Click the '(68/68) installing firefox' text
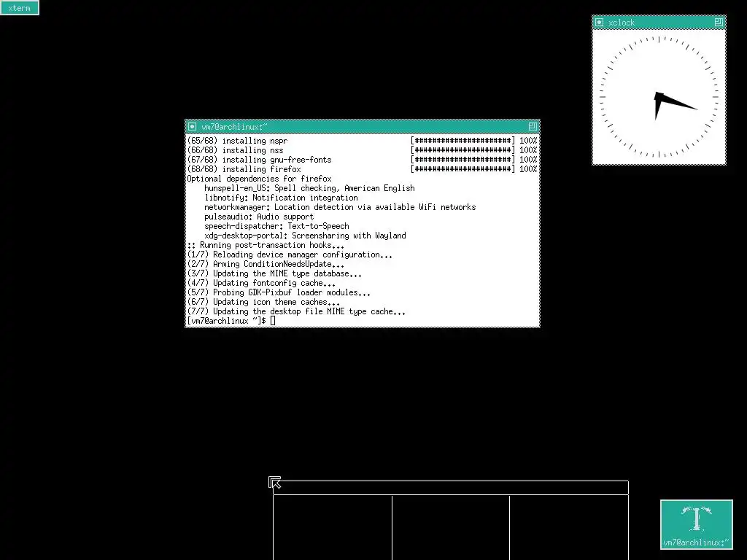The image size is (747, 560). [244, 169]
